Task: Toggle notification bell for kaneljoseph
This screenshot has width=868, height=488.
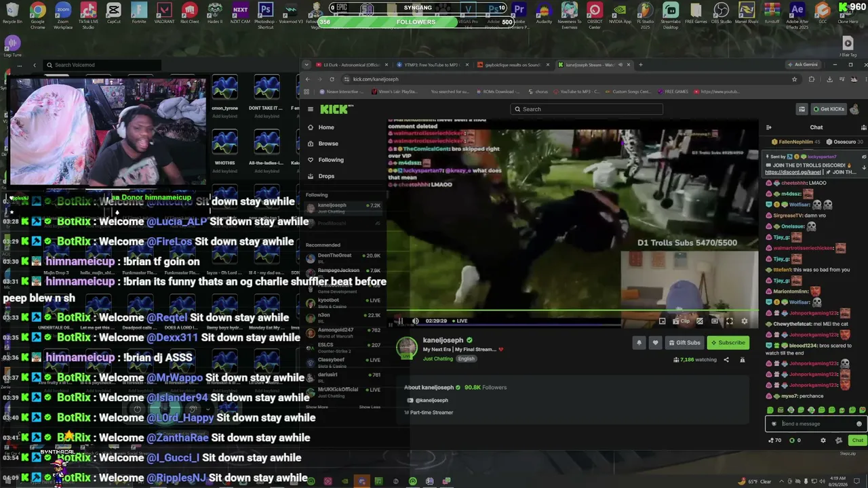Action: point(639,343)
